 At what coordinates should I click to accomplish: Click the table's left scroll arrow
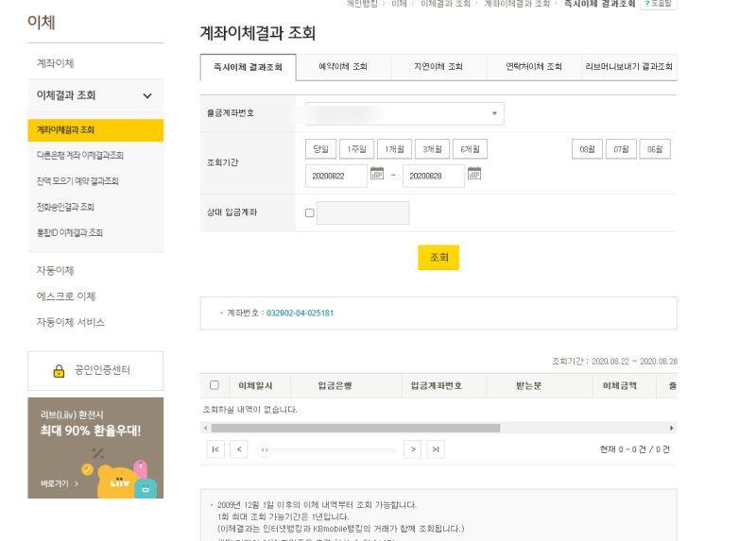(206, 429)
